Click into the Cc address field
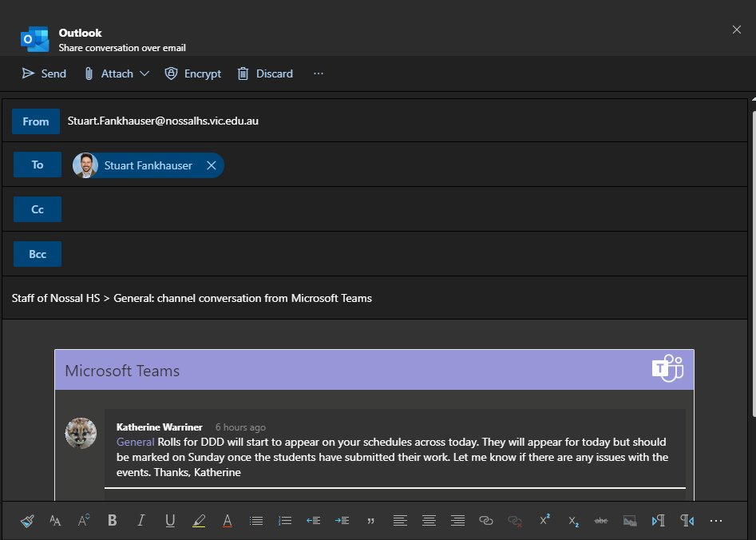The height and width of the screenshot is (540, 756). pyautogui.click(x=404, y=209)
